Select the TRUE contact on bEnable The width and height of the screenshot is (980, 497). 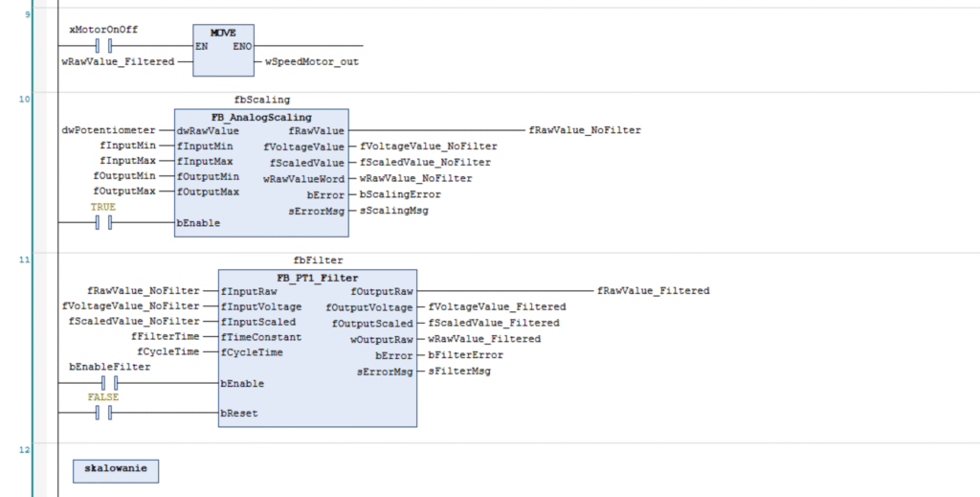pyautogui.click(x=103, y=222)
